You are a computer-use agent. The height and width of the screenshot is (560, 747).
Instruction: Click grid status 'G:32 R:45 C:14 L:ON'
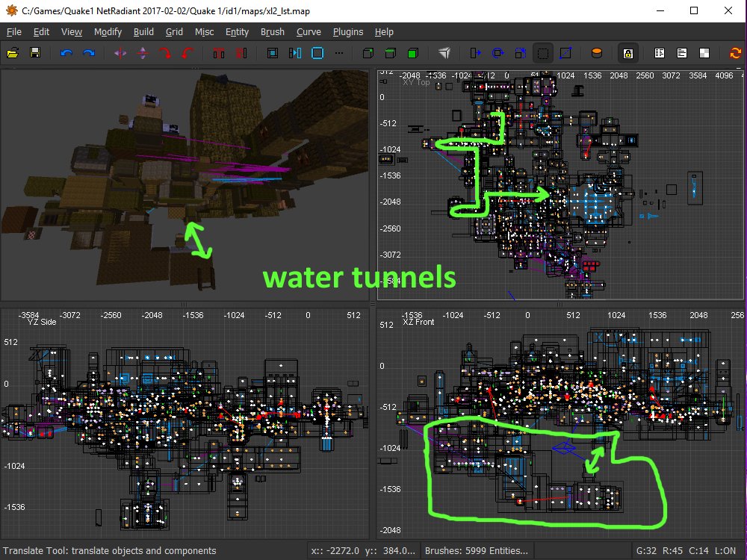(x=686, y=550)
